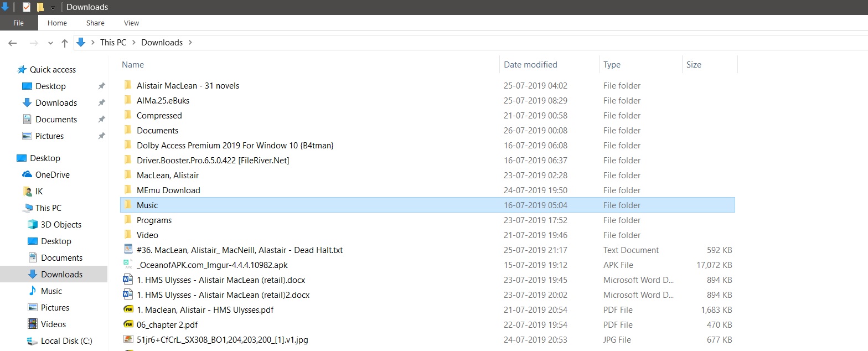Click the PDF icon for 06_chapter 2.pdf
The width and height of the screenshot is (868, 351).
[128, 324]
